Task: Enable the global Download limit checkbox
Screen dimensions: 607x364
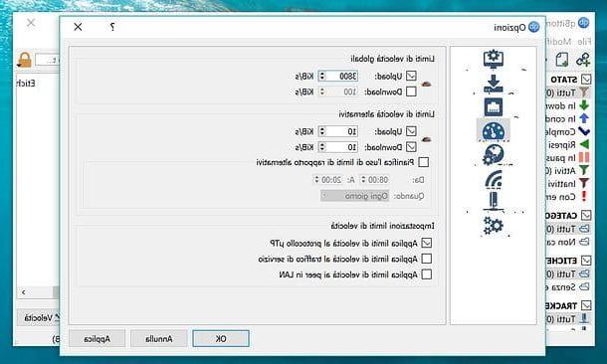Action: point(411,91)
